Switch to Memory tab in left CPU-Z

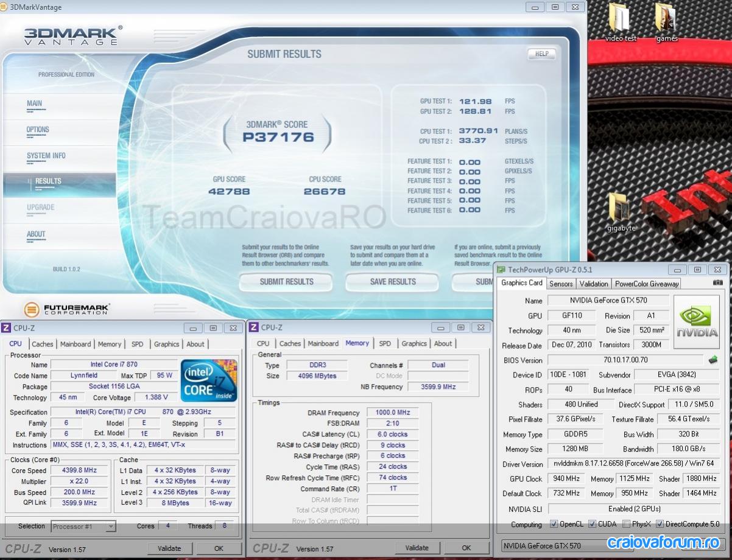[x=110, y=344]
